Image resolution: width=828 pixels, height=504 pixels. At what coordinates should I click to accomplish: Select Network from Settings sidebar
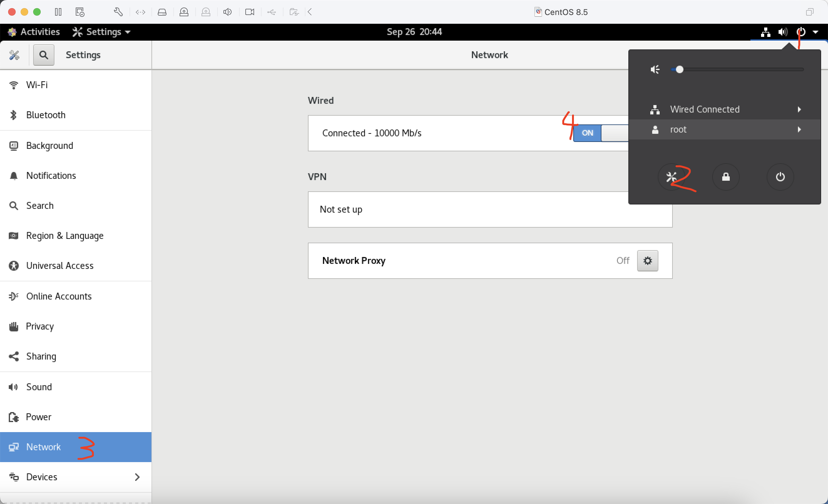(x=43, y=447)
